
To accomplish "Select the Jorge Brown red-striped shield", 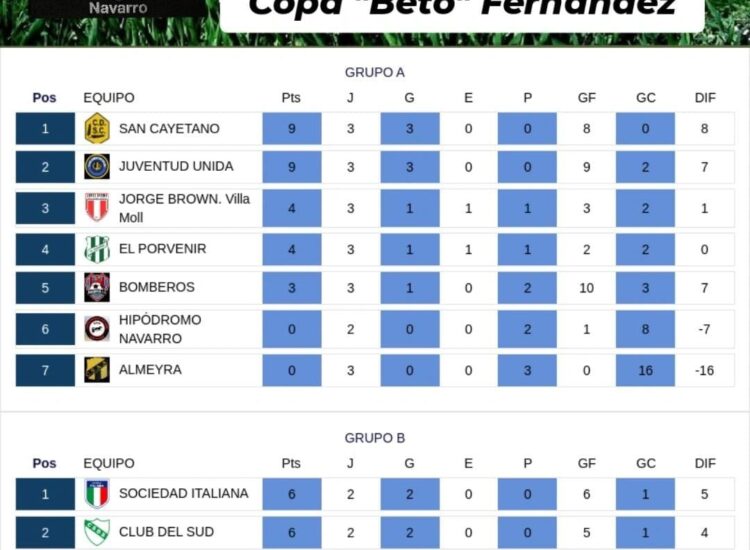I will click(x=97, y=207).
